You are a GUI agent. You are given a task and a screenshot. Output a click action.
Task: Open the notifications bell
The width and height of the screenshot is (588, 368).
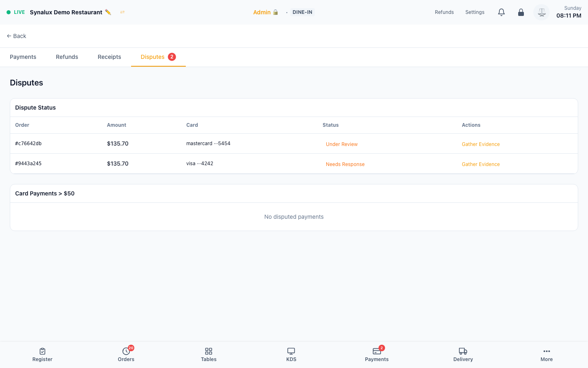[501, 12]
